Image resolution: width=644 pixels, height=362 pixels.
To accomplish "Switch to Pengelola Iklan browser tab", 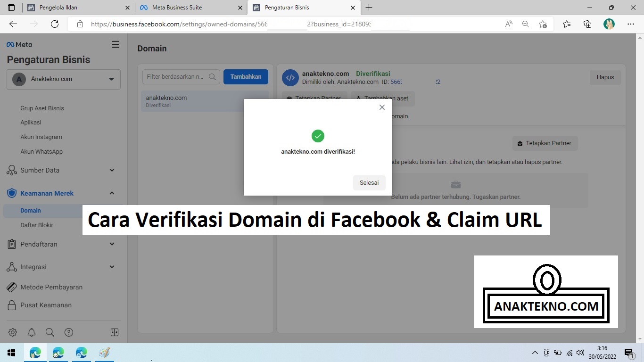I will (78, 8).
